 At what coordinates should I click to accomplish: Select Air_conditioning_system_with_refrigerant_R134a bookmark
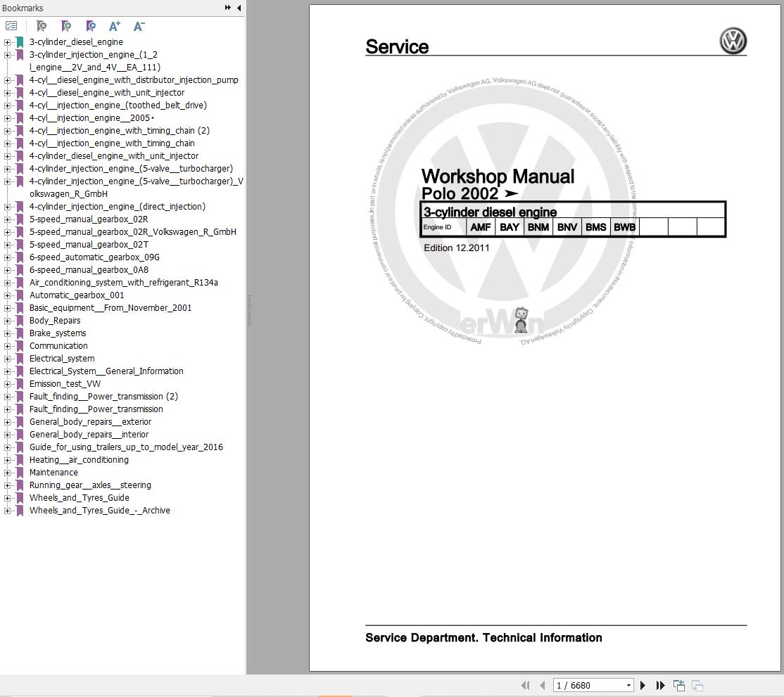[x=123, y=282]
